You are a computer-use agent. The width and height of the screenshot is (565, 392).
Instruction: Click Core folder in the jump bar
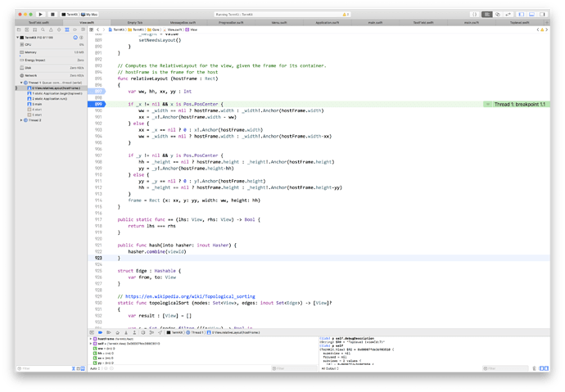point(153,30)
